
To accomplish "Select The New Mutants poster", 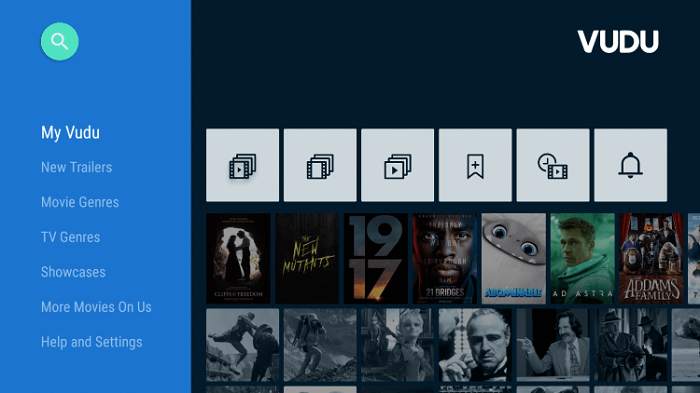I will [307, 259].
